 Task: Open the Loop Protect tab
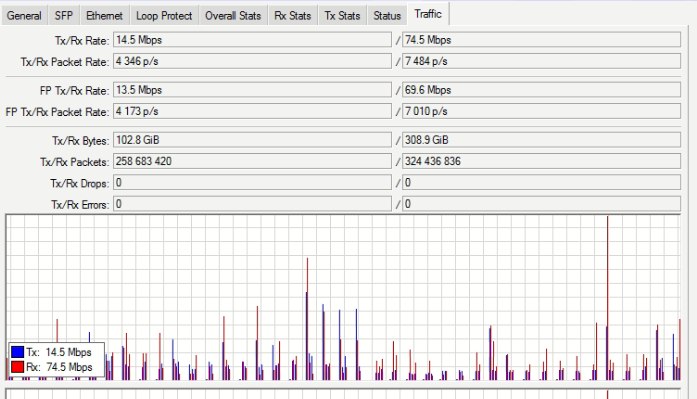pyautogui.click(x=164, y=16)
